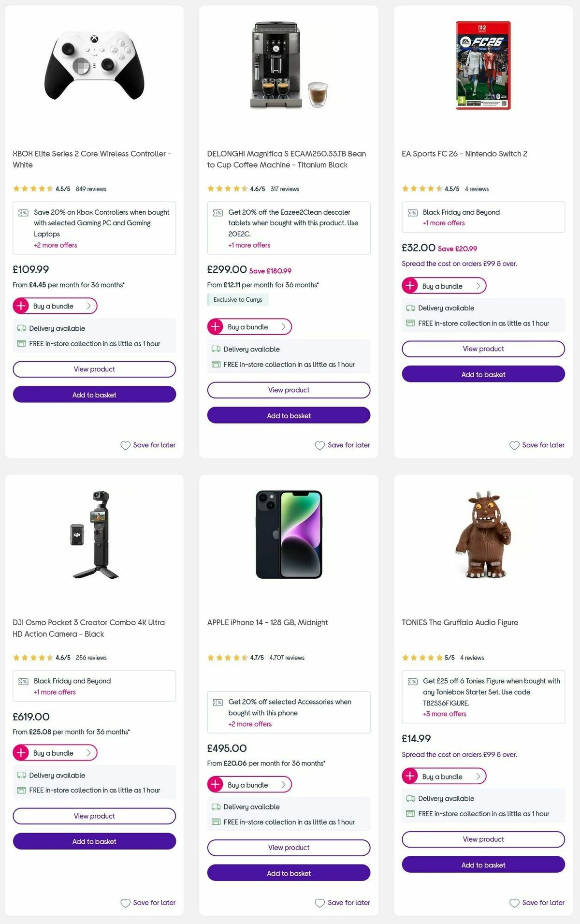Screen dimensions: 580x924
Task: View product for the Gruffalo audio figure
Action: pos(483,839)
